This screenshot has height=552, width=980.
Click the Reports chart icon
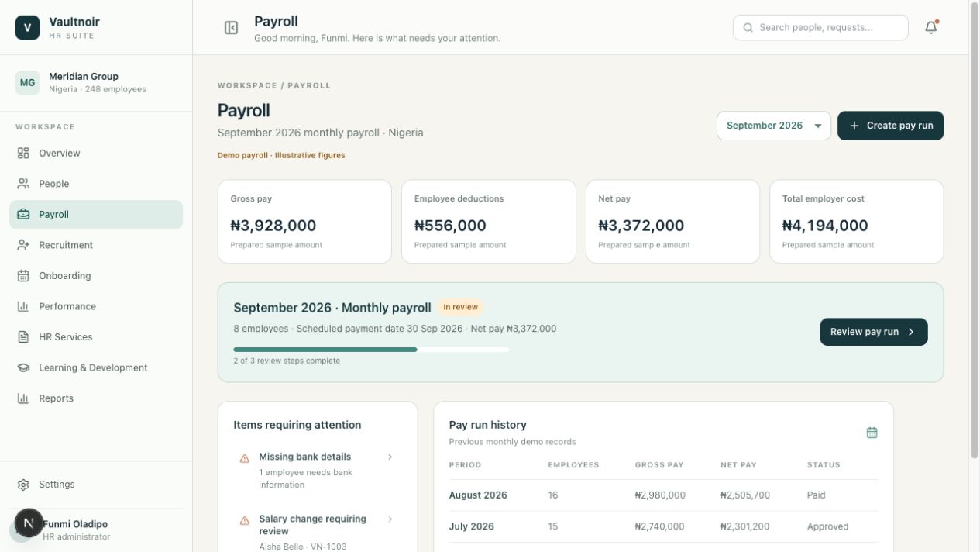click(x=23, y=398)
